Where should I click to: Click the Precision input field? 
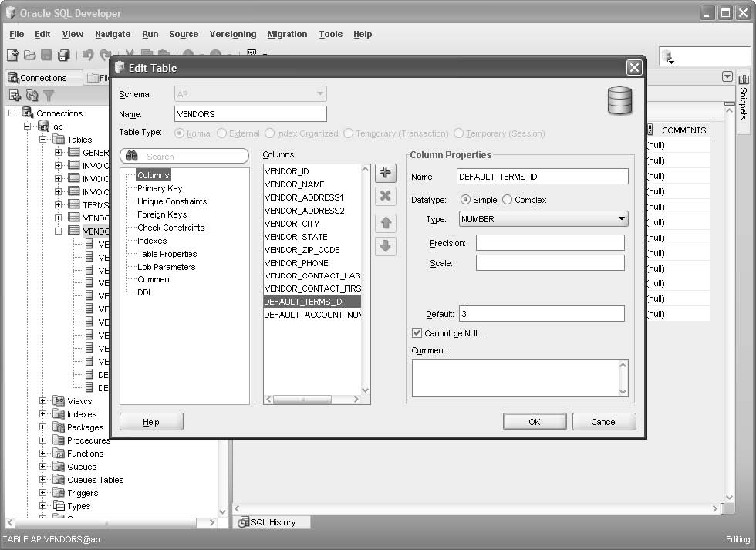pos(550,242)
